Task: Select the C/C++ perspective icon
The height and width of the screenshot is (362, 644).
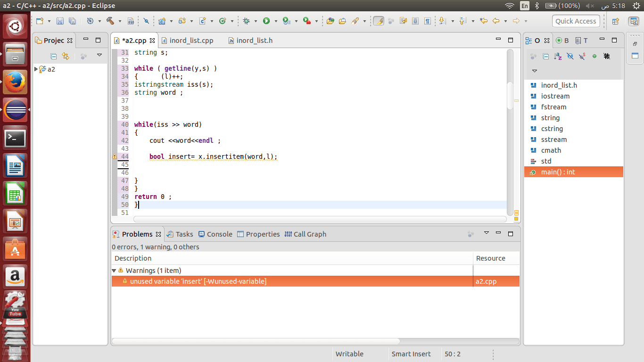Action: tap(634, 21)
